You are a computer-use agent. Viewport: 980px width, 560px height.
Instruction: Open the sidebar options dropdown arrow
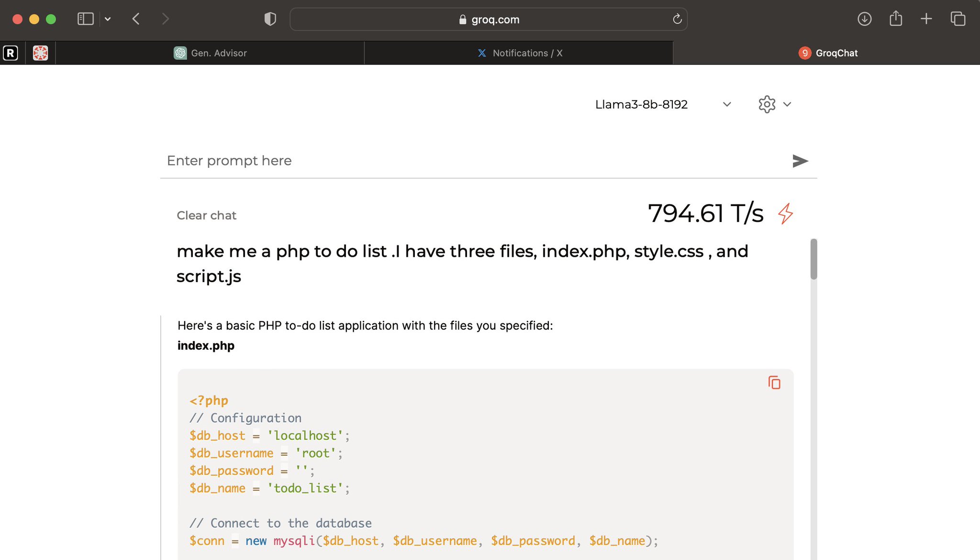(108, 19)
